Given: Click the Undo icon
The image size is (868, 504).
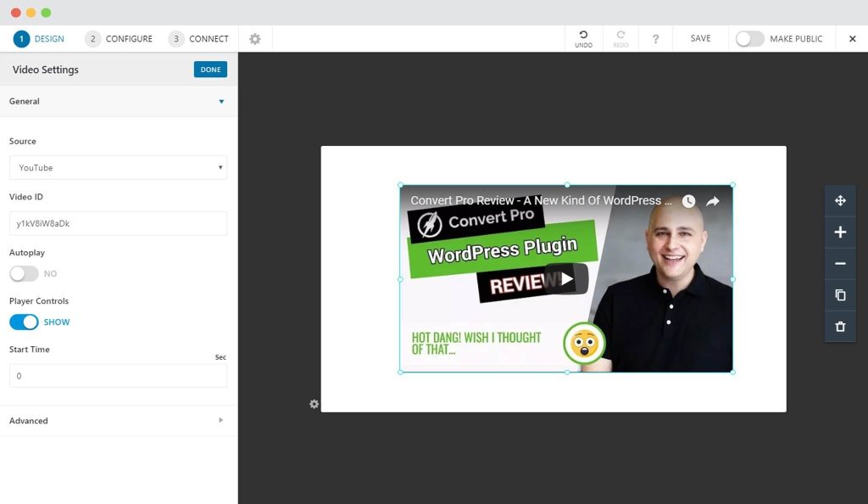Looking at the screenshot, I should [583, 39].
